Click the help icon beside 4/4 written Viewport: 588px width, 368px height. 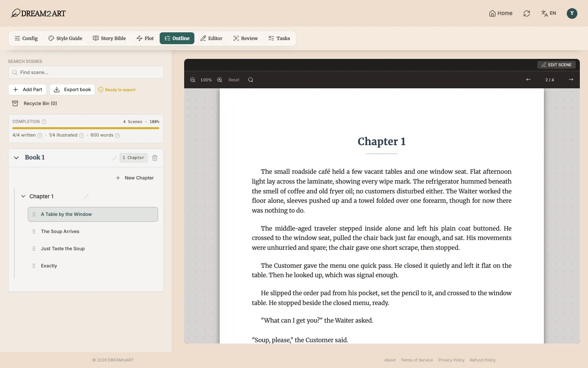click(40, 135)
